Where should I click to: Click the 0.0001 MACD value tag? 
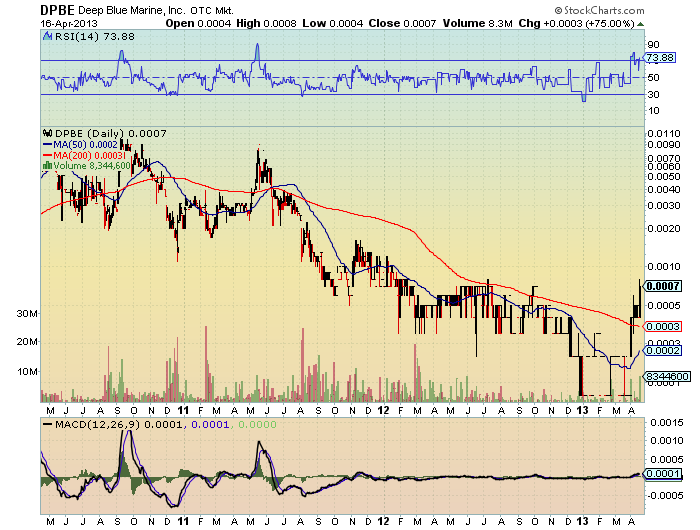[x=662, y=474]
